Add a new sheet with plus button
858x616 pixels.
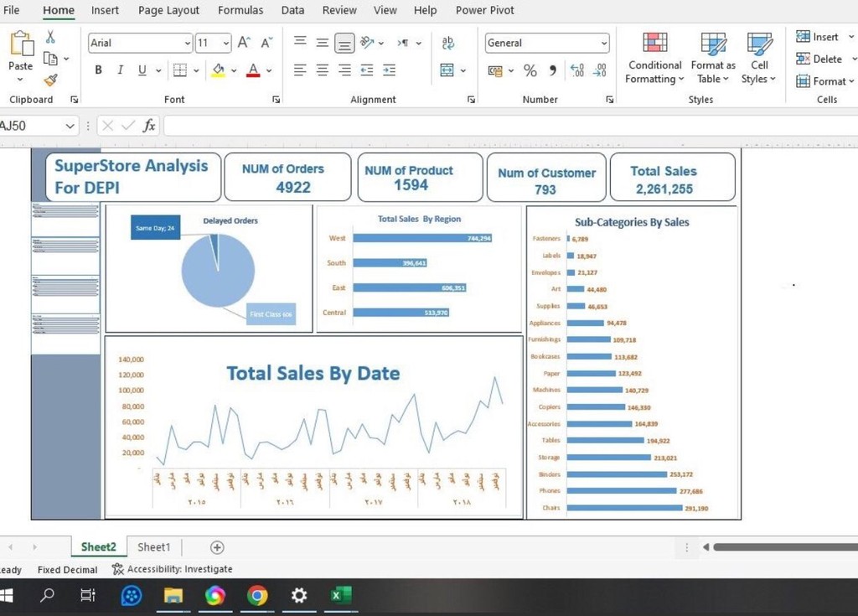[x=217, y=547]
